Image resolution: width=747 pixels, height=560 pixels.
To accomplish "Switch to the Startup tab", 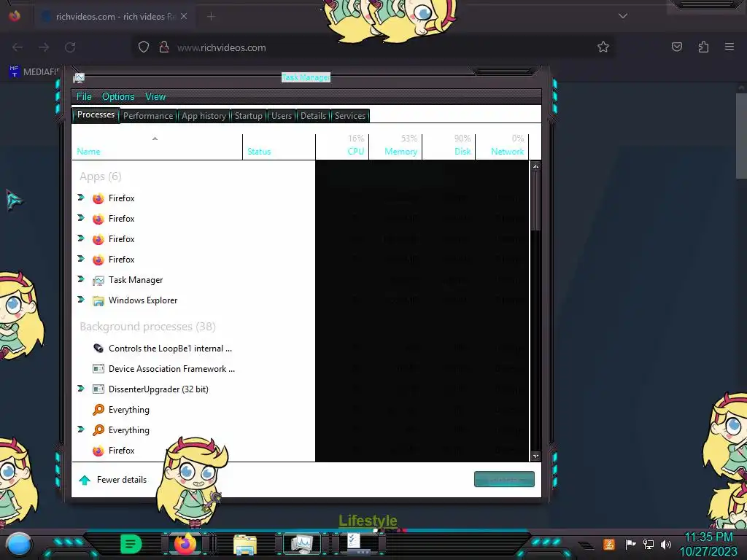I will [x=248, y=116].
